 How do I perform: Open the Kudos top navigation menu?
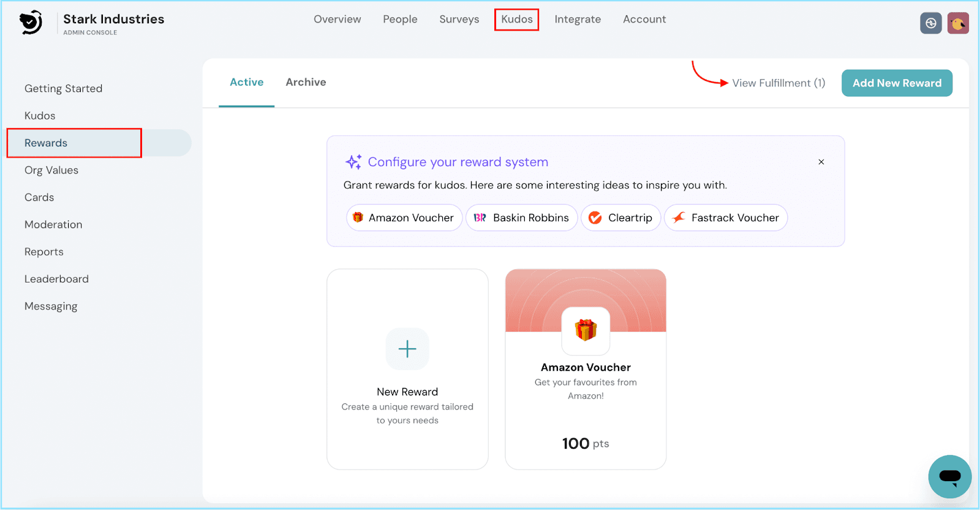[516, 19]
